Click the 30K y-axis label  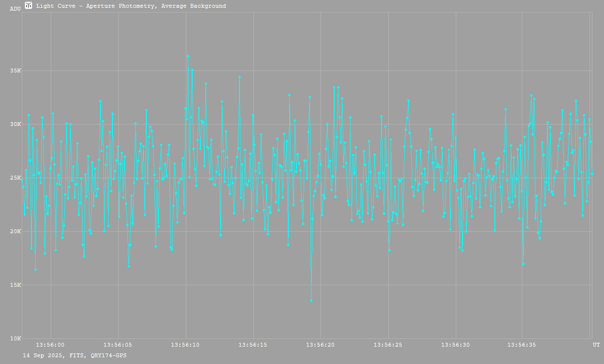(x=16, y=125)
